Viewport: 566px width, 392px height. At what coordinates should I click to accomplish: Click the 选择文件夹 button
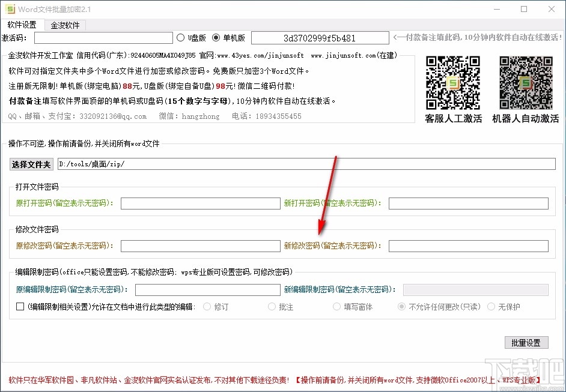point(31,164)
